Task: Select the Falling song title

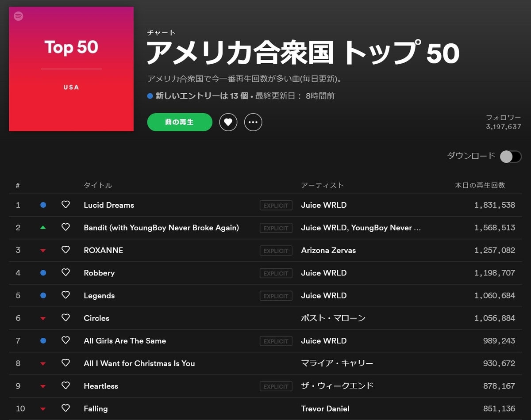Action: click(x=96, y=409)
